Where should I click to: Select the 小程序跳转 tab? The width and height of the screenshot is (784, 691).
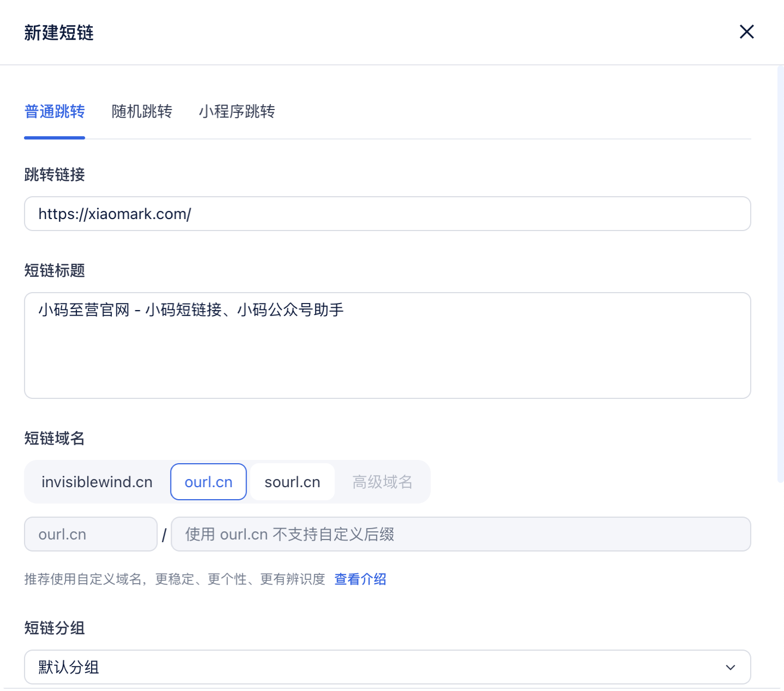[x=237, y=111]
